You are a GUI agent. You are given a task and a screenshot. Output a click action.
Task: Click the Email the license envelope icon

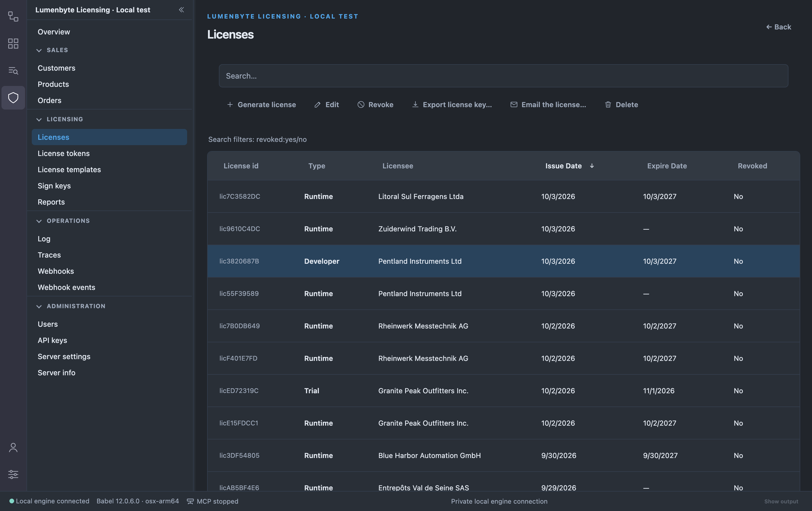click(514, 104)
